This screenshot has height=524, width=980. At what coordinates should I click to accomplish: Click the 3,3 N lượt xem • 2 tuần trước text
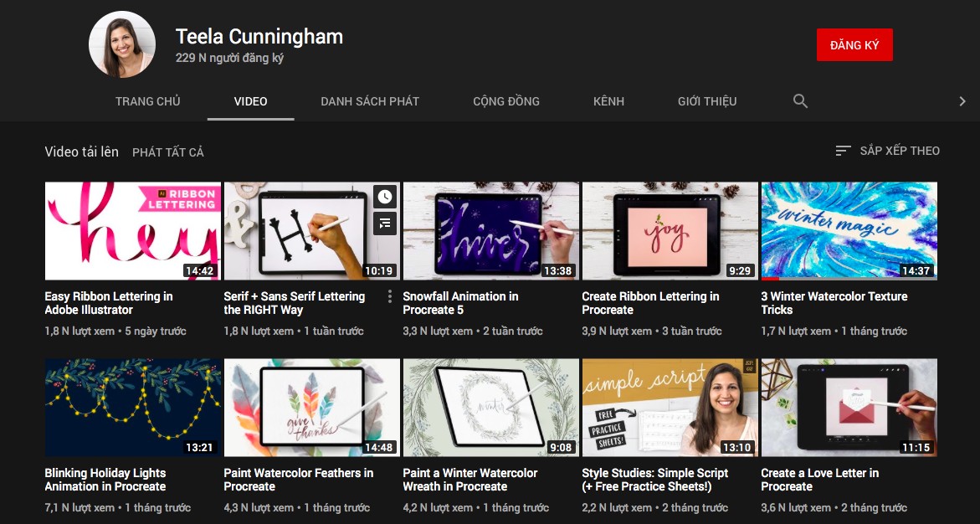coord(471,331)
